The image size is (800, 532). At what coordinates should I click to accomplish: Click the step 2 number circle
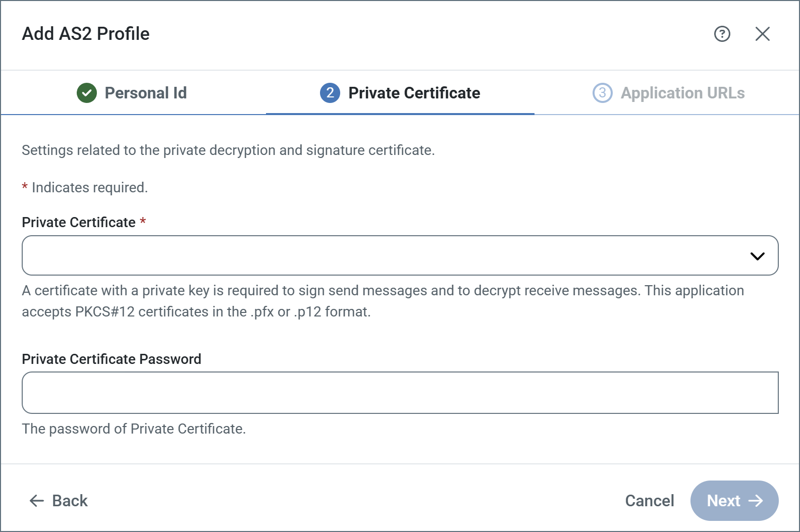click(x=330, y=93)
